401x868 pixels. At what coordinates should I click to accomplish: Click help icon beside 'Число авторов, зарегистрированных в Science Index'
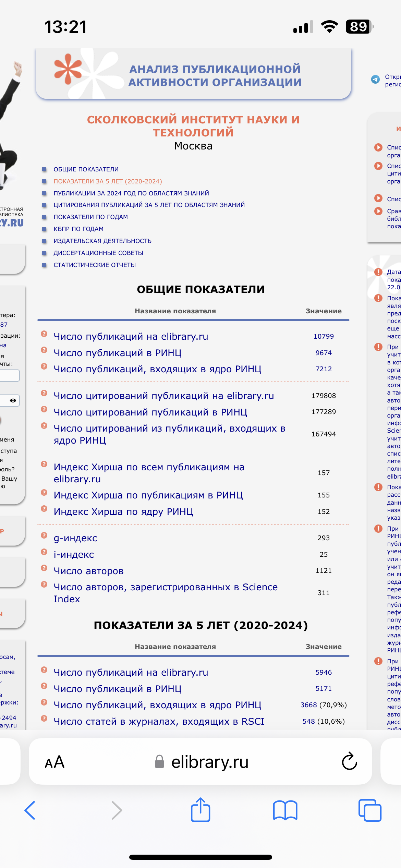[44, 584]
